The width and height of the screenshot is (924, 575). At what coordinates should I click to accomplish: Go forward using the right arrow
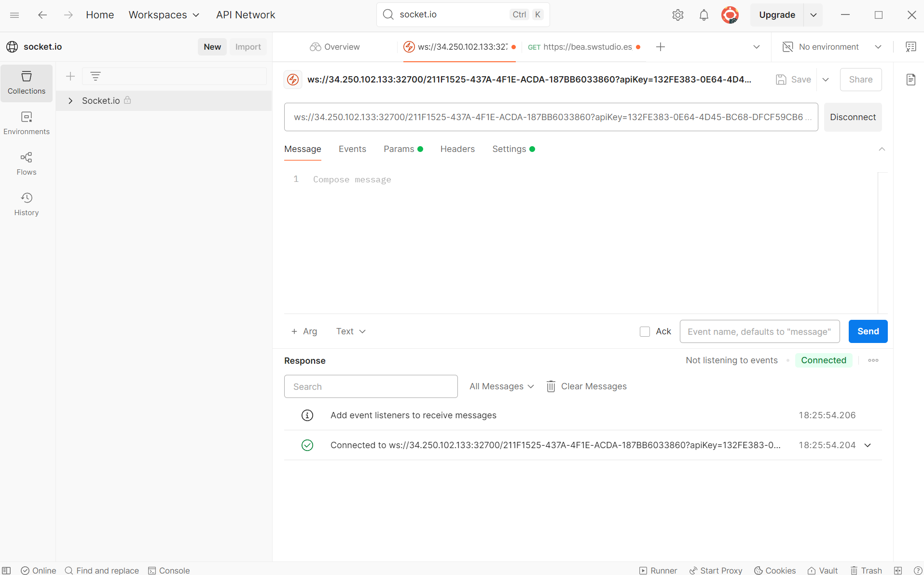tap(69, 15)
